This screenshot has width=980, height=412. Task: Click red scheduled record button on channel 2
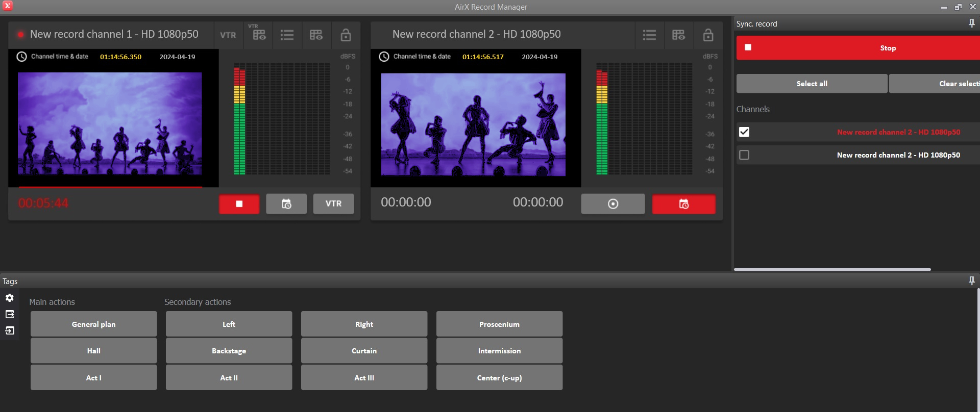tap(684, 204)
